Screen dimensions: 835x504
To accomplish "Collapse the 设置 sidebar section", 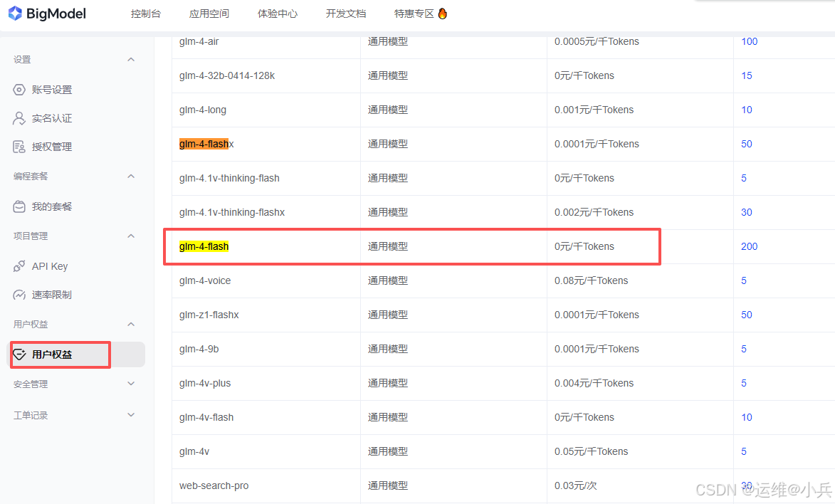I will coord(131,60).
